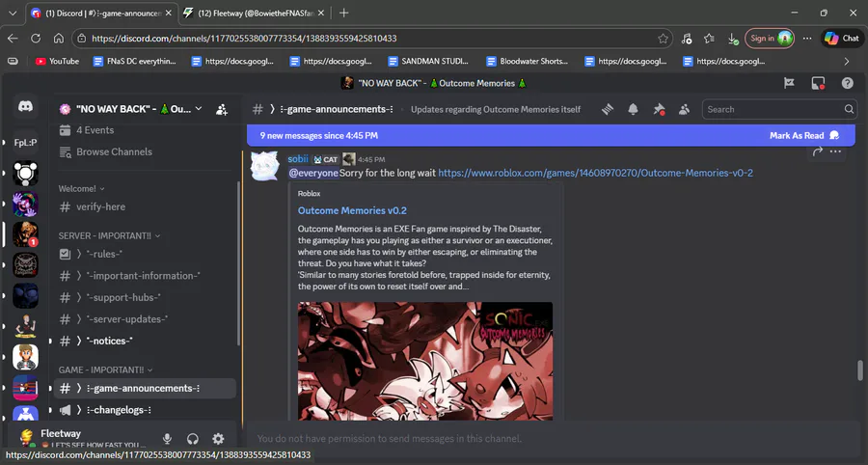
Task: Open Discord direct messages home icon
Action: coord(25,107)
